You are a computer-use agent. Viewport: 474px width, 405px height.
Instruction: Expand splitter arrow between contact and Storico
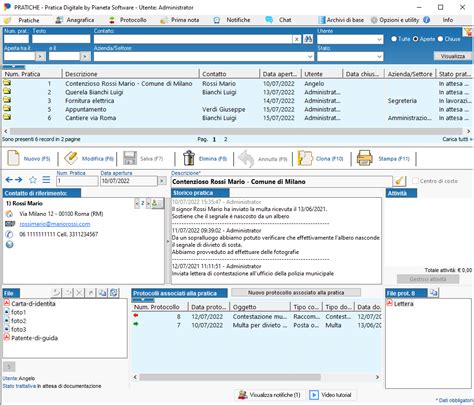(x=168, y=241)
